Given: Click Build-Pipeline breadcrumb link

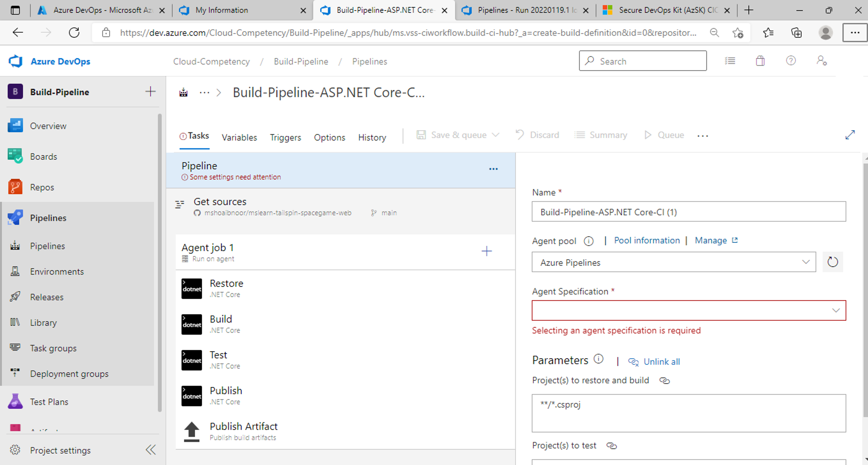Looking at the screenshot, I should (301, 61).
